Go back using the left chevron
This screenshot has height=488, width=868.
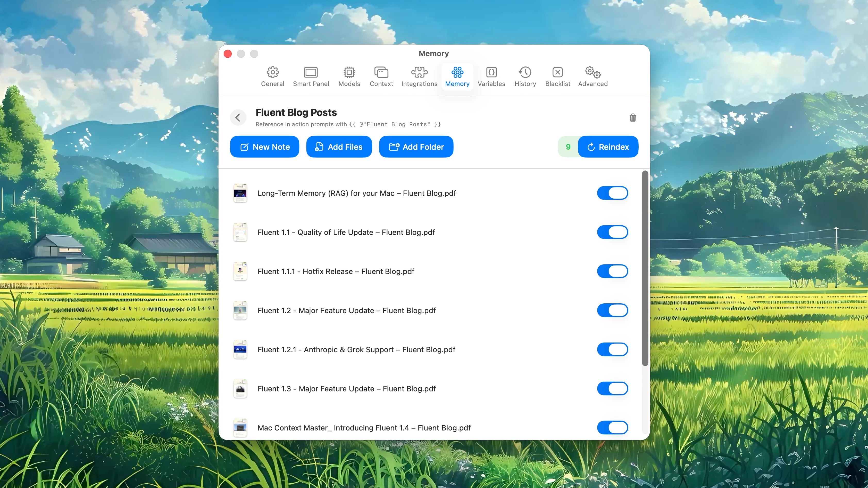(x=238, y=117)
